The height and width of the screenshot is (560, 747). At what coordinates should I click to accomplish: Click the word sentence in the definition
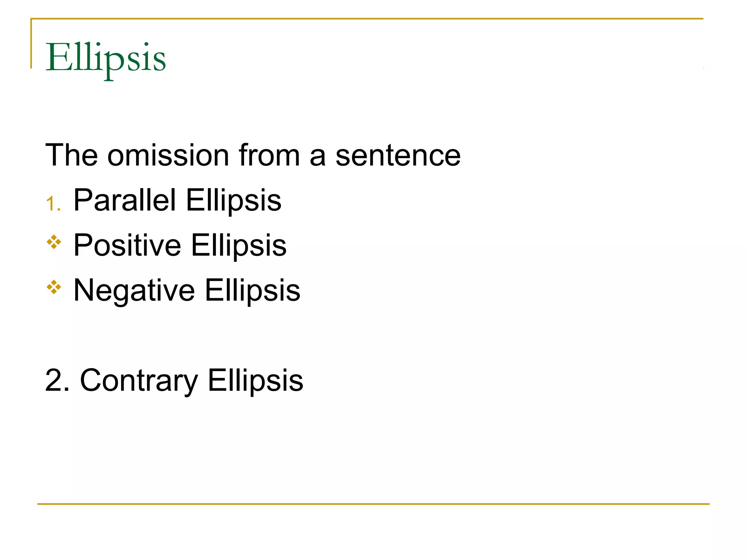[398, 156]
